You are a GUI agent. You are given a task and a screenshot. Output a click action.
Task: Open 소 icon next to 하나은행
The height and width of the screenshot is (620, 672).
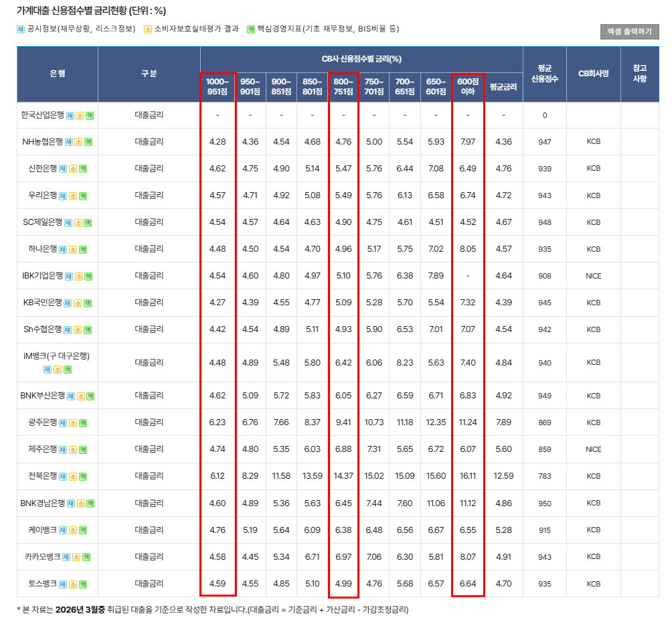click(73, 250)
